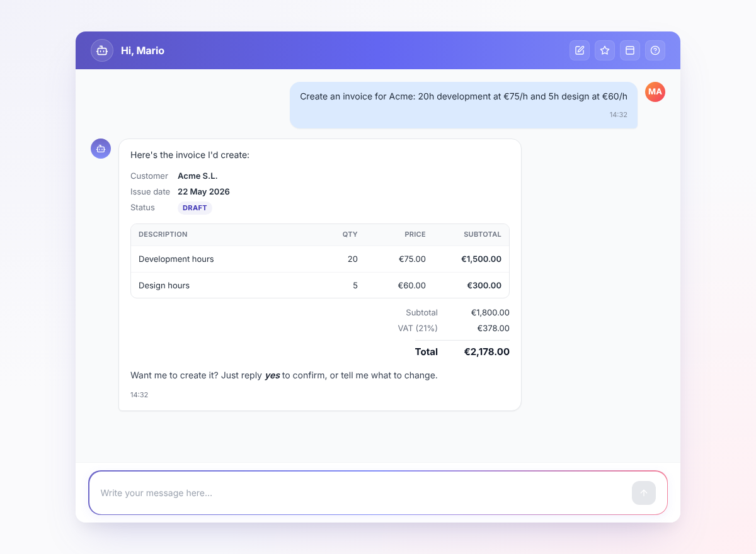Click price '€75.00'
The image size is (756, 554).
(x=412, y=259)
